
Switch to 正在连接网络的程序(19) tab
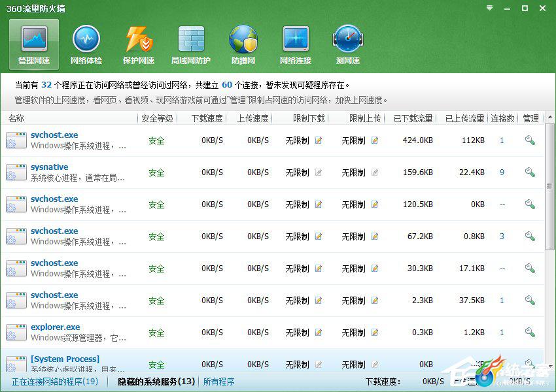click(x=55, y=382)
